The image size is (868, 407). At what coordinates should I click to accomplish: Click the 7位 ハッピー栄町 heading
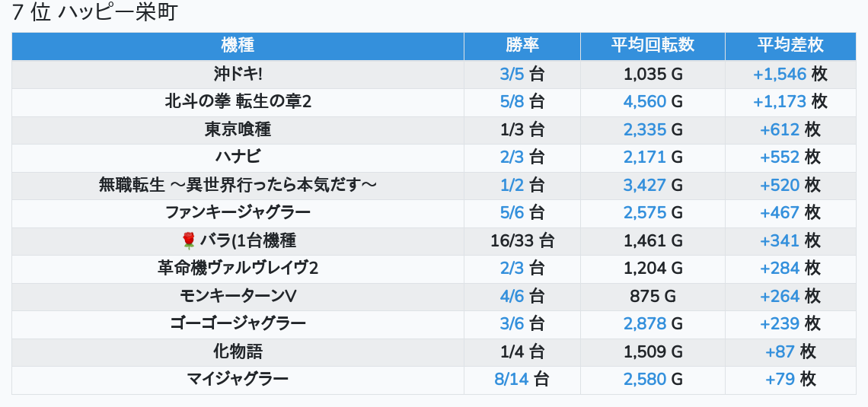(94, 14)
